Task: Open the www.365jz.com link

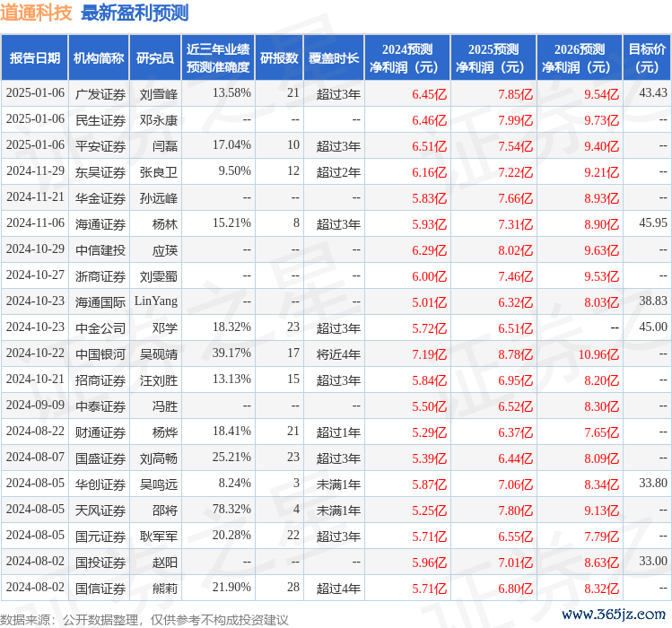Action: click(614, 615)
